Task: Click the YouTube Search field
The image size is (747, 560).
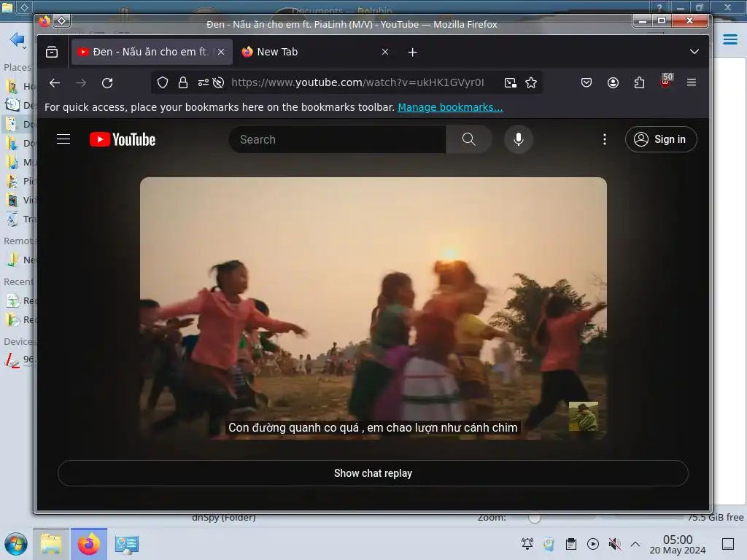Action: pyautogui.click(x=337, y=139)
